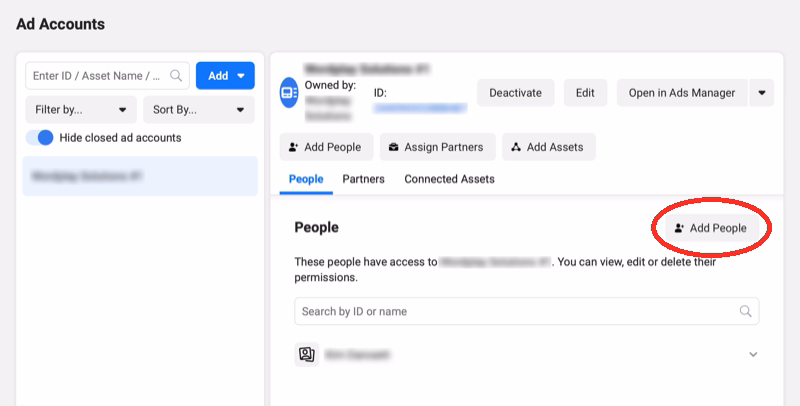Screen dimensions: 800x406
Task: Click the Edit button
Action: 585,93
